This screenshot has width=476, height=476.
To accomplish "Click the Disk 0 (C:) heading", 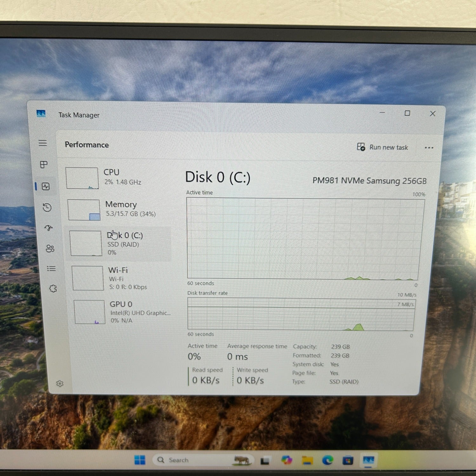I will 218,177.
